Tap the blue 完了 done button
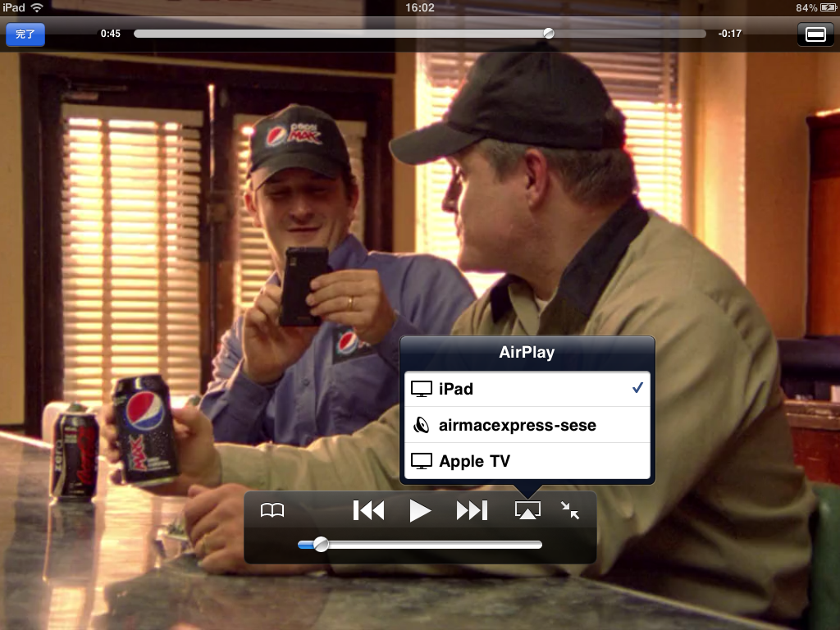Screen dimensions: 840x630 click(x=25, y=34)
